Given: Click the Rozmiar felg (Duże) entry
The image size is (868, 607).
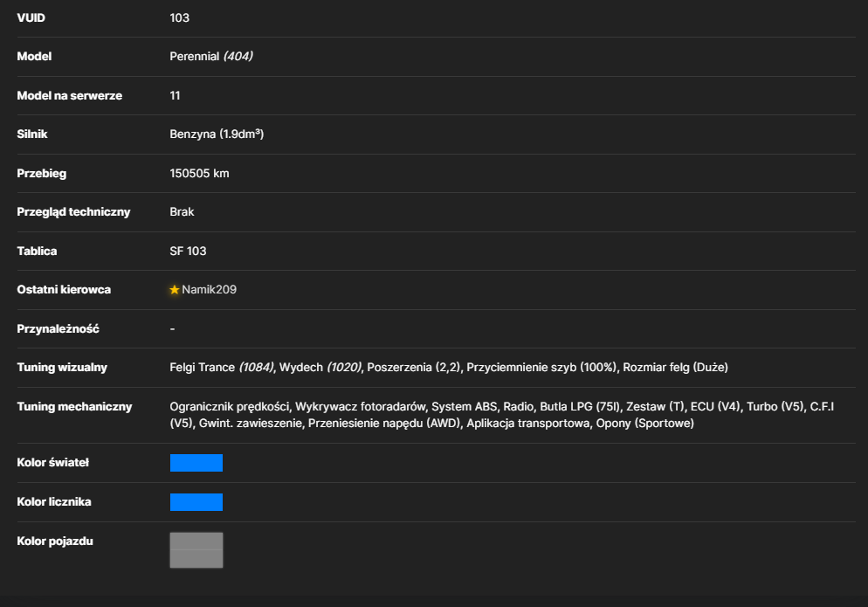Looking at the screenshot, I should click(675, 367).
